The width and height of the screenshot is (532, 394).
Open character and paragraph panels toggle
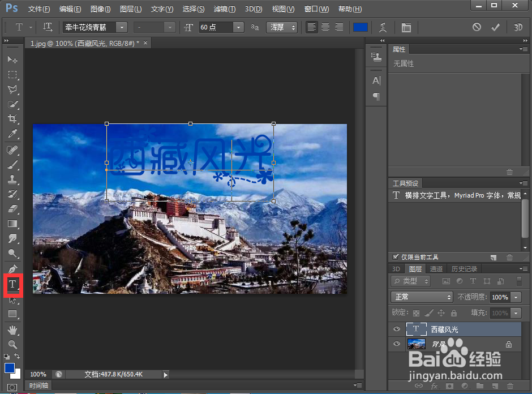[406, 28]
